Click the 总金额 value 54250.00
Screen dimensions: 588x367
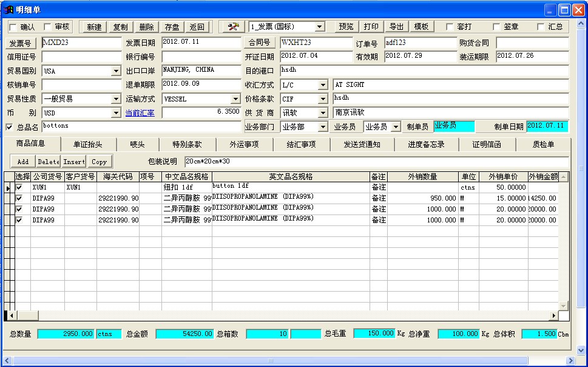185,334
